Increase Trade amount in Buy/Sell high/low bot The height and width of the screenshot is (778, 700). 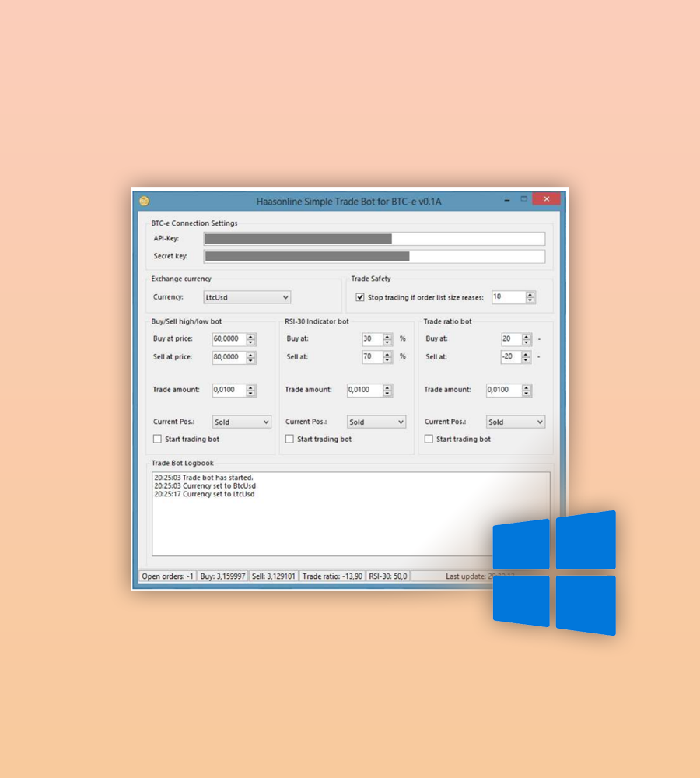pyautogui.click(x=251, y=387)
